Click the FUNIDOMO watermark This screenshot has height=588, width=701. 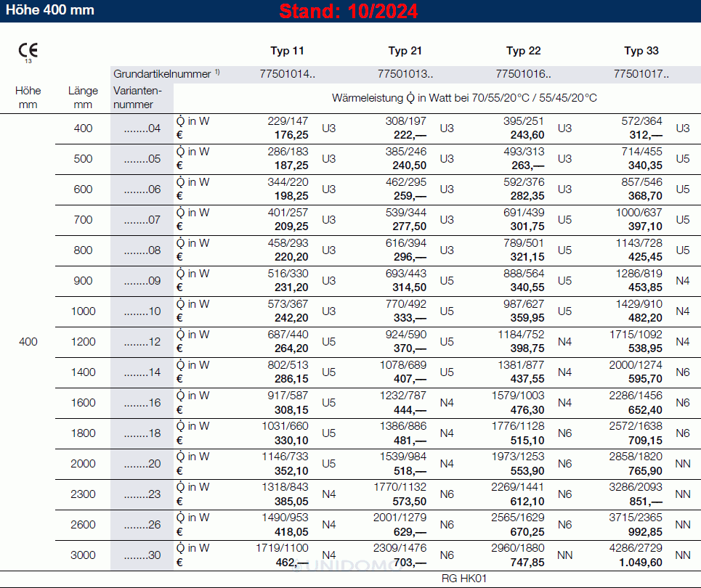349,565
